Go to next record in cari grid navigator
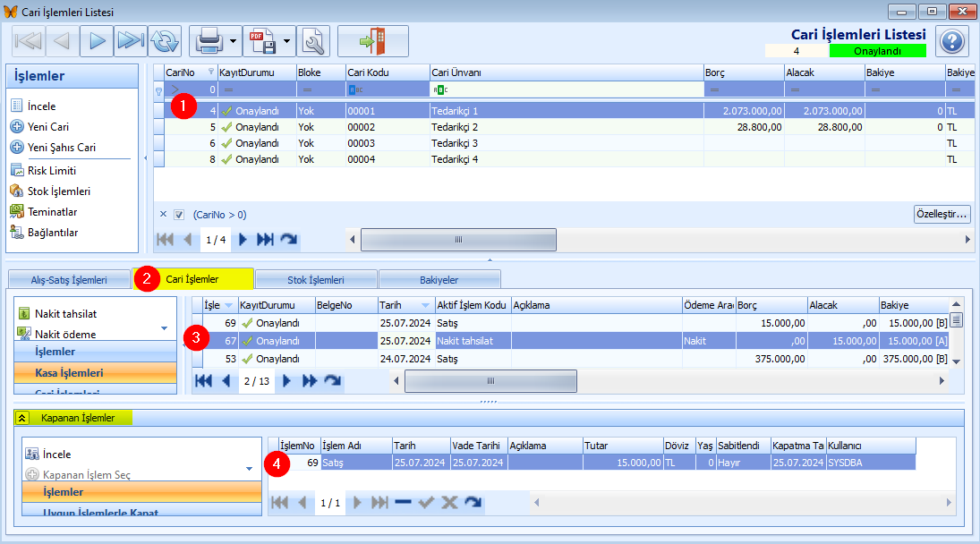Viewport: 980px width, 544px height. click(243, 239)
